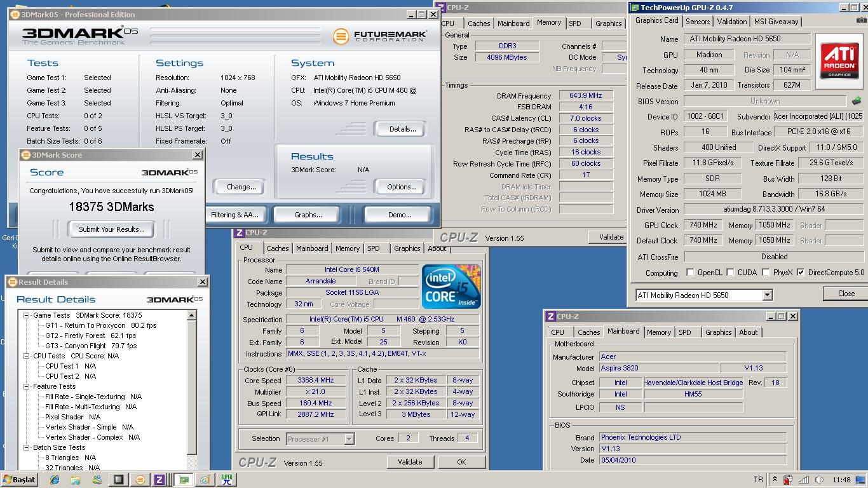Image resolution: width=868 pixels, height=488 pixels.
Task: Switch to CPU-Z purple Z taskbar button
Action: [x=160, y=480]
